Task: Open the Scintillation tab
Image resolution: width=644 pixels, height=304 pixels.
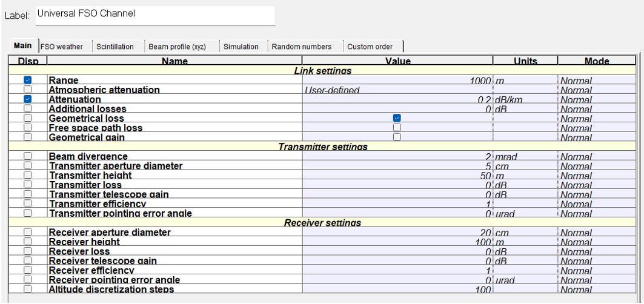Action: coord(115,47)
